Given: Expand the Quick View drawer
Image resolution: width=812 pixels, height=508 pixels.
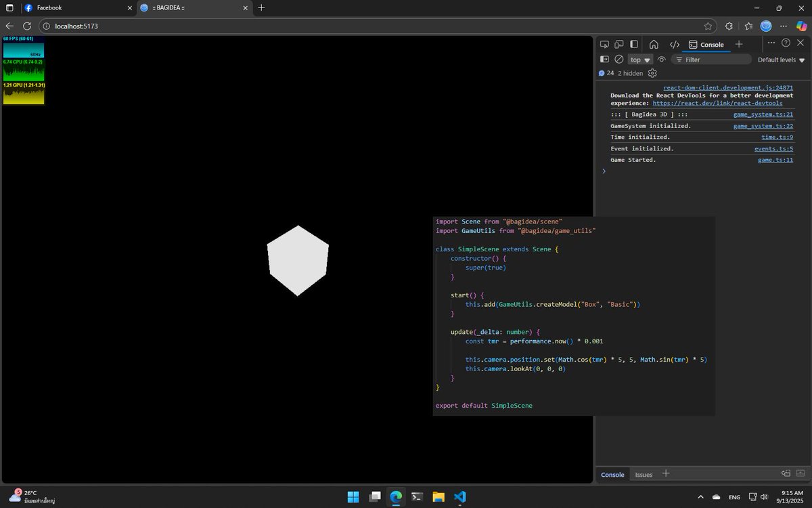Looking at the screenshot, I should tap(800, 473).
